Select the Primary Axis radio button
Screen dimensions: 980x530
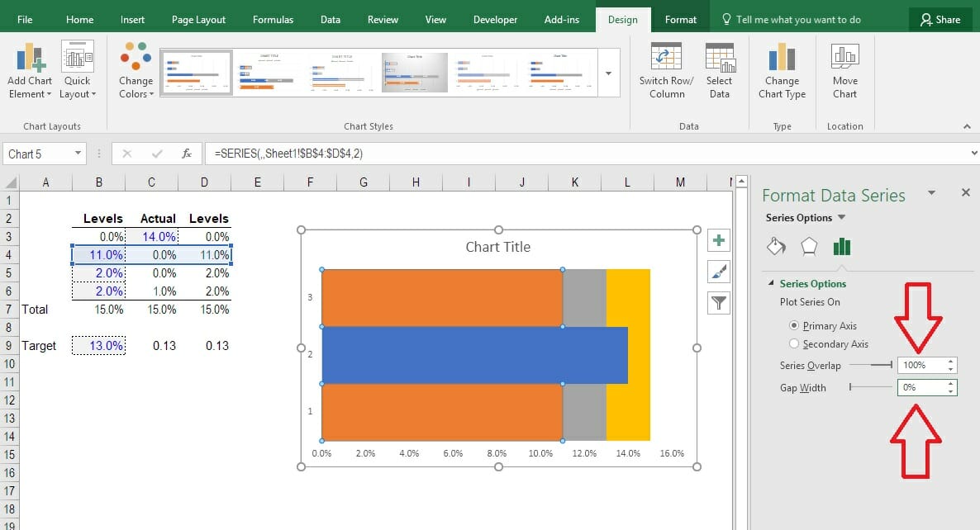tap(795, 326)
